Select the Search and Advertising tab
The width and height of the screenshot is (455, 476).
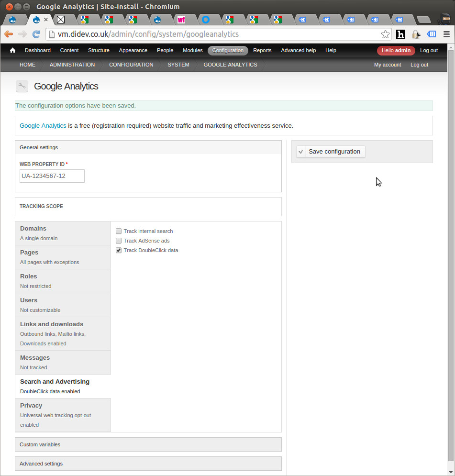pos(63,387)
